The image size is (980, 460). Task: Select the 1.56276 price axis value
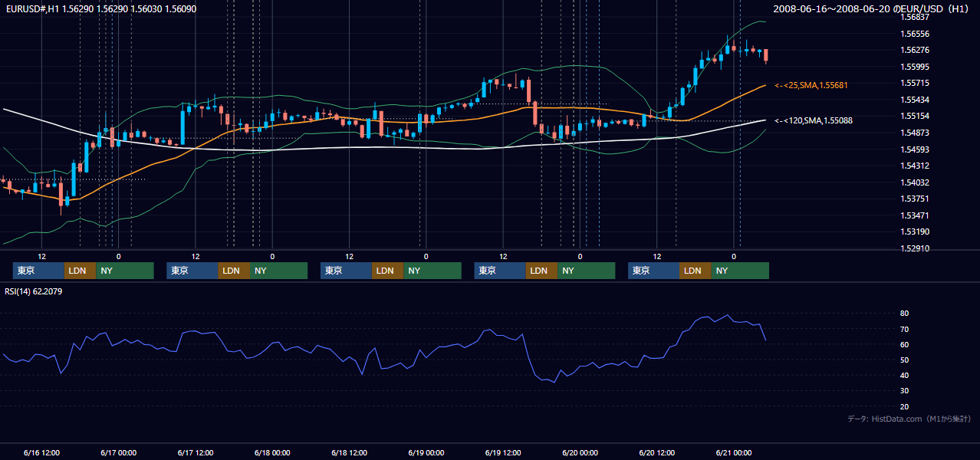coord(915,50)
